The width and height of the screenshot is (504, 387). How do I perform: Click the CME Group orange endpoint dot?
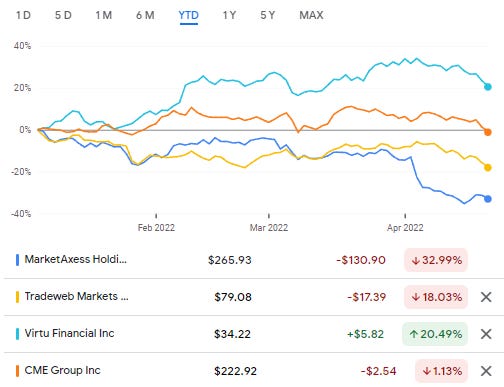[488, 132]
